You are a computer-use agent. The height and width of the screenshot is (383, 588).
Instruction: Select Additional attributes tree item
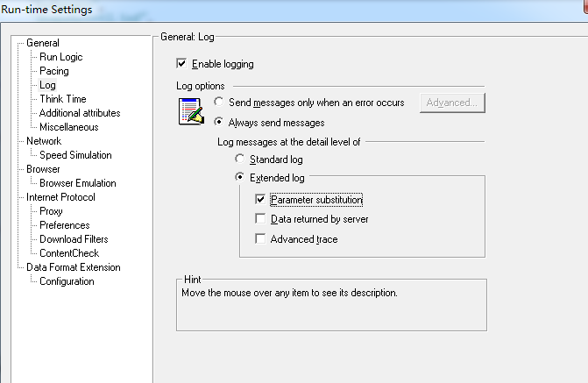pyautogui.click(x=80, y=113)
